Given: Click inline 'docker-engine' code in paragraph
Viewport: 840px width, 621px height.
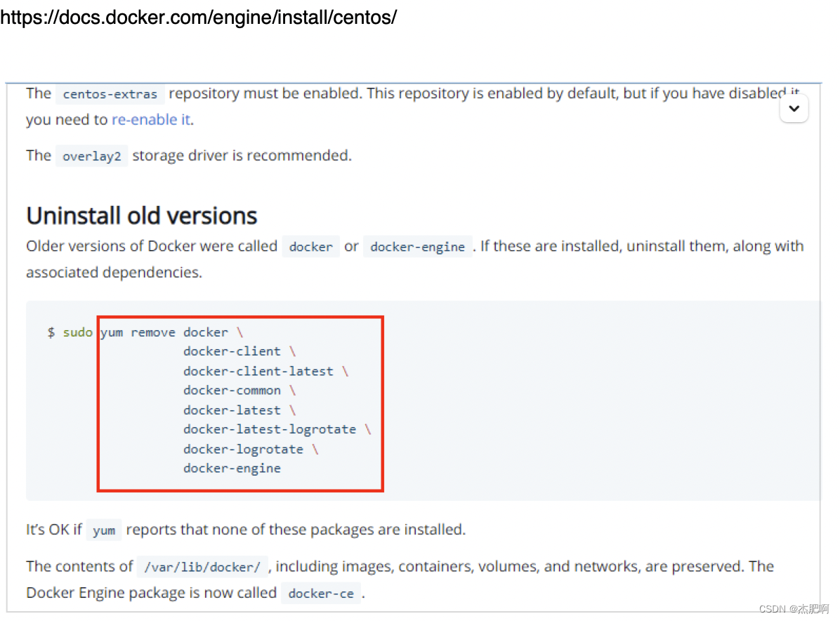Looking at the screenshot, I should pos(417,247).
